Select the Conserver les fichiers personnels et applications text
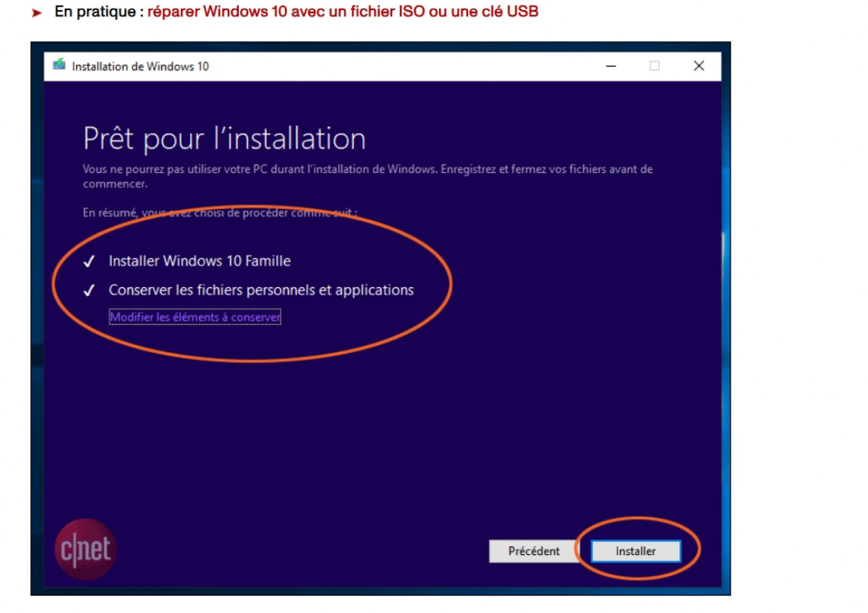Screen dimensions: 868x613 [261, 290]
